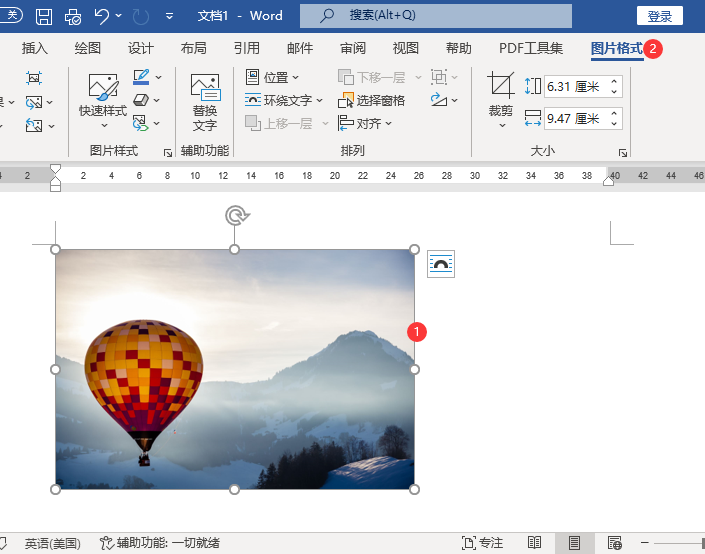
Task: Switch to web layout view icon
Action: pyautogui.click(x=615, y=543)
